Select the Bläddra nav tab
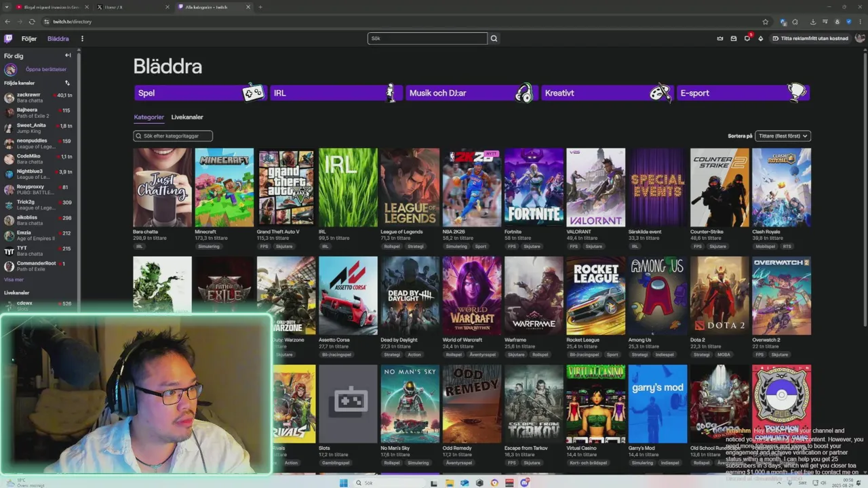The image size is (868, 488). point(58,39)
